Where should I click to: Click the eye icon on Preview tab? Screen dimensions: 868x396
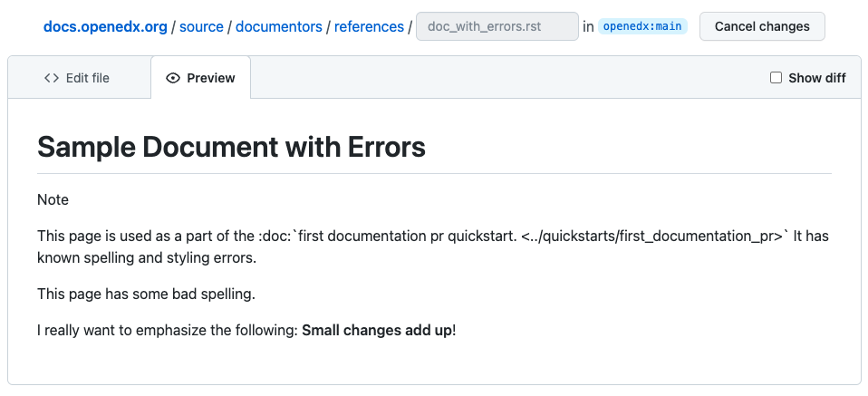pyautogui.click(x=173, y=78)
